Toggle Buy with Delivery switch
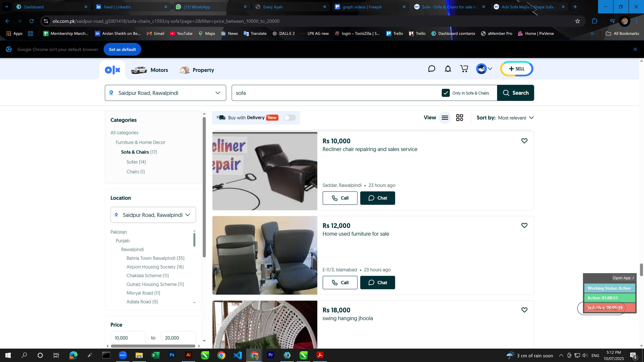Screen dimensions: 644x362 pyautogui.click(x=290, y=118)
